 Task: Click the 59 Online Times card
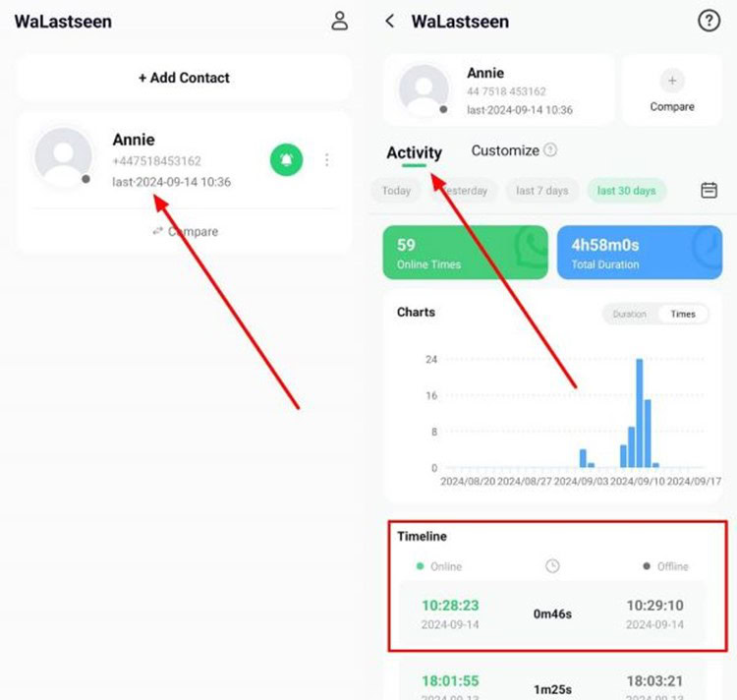coord(466,253)
